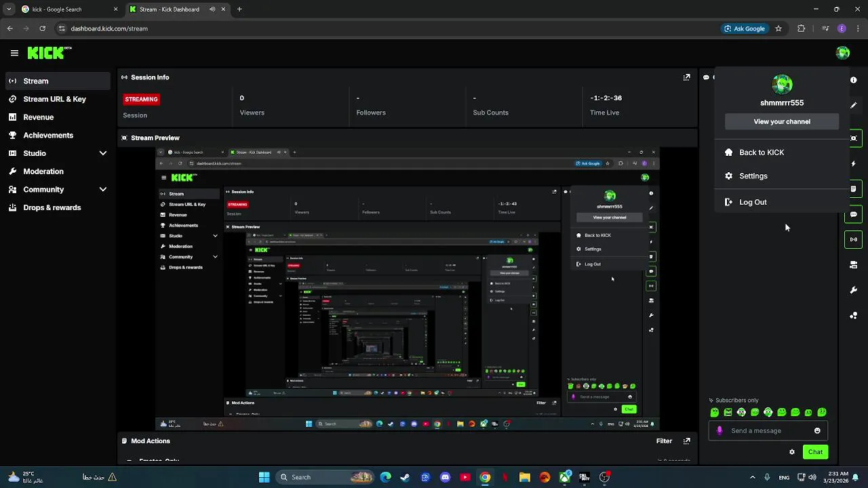Click the Filter button in Mod Actions
868x488 pixels.
(x=664, y=441)
